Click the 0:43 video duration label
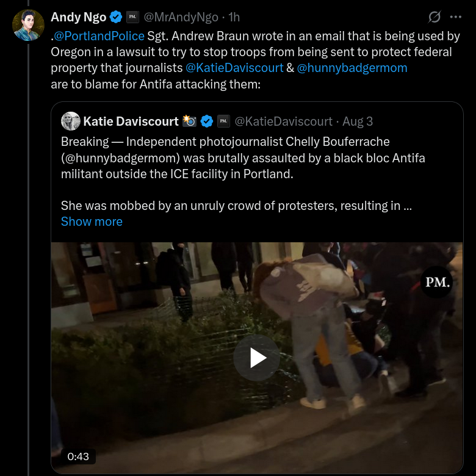The width and height of the screenshot is (476, 476). tap(78, 456)
